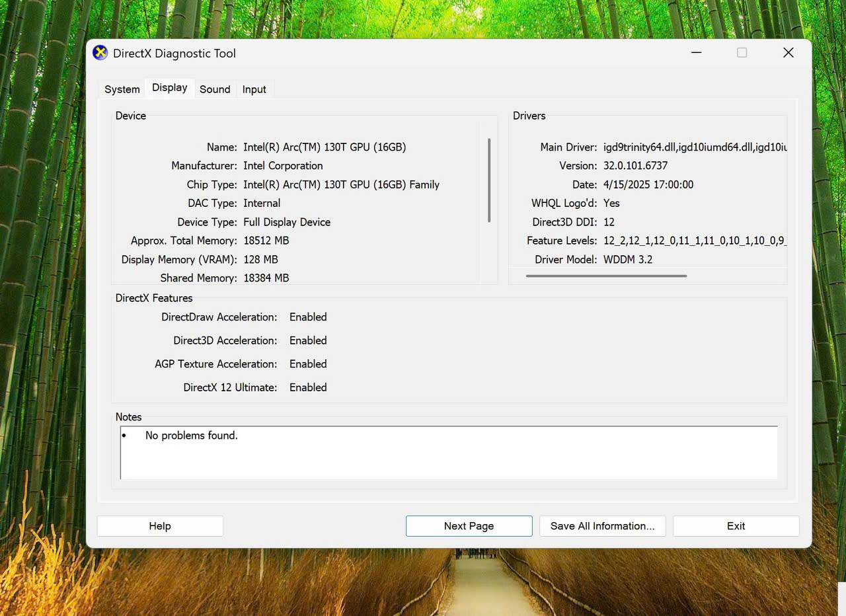This screenshot has height=616, width=846.
Task: Select the Display tab
Action: [169, 88]
